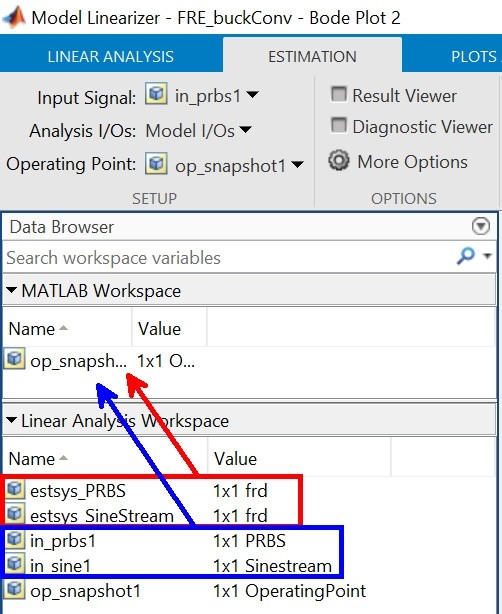Collapse the Linear Analysis Workspace section
This screenshot has width=502, height=614.
tap(11, 421)
